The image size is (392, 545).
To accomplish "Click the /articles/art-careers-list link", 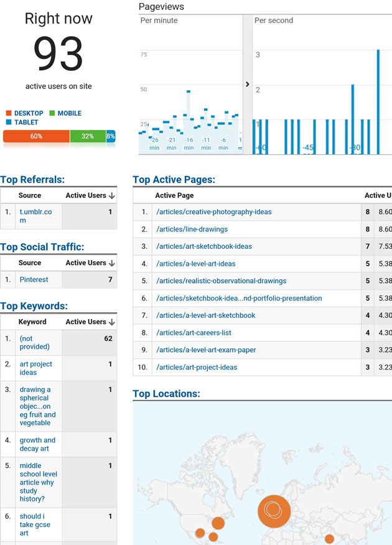I will tap(194, 333).
